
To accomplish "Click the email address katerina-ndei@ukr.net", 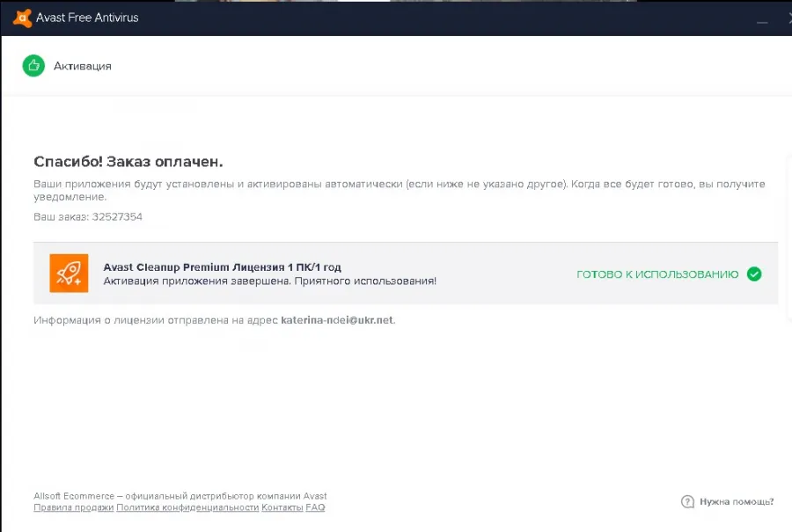I will [337, 320].
